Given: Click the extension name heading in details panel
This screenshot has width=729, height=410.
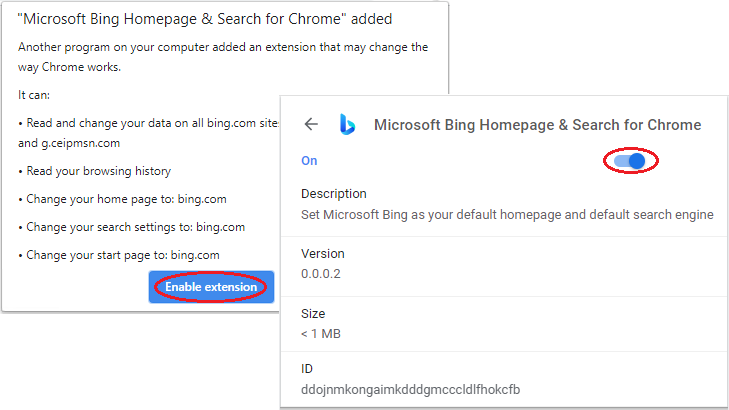Looking at the screenshot, I should point(537,125).
